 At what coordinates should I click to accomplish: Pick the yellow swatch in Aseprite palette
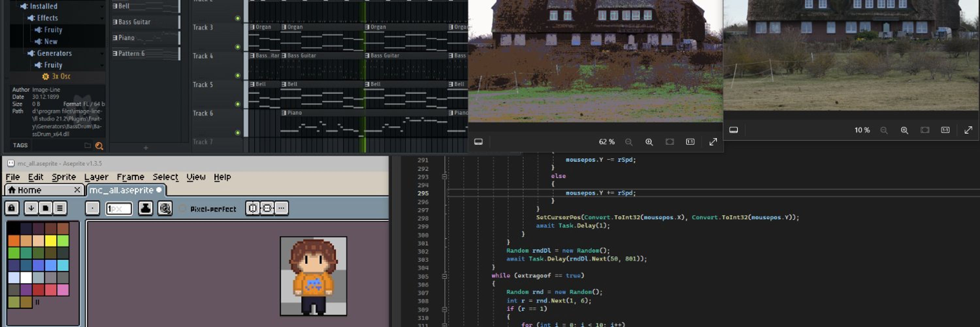click(51, 241)
